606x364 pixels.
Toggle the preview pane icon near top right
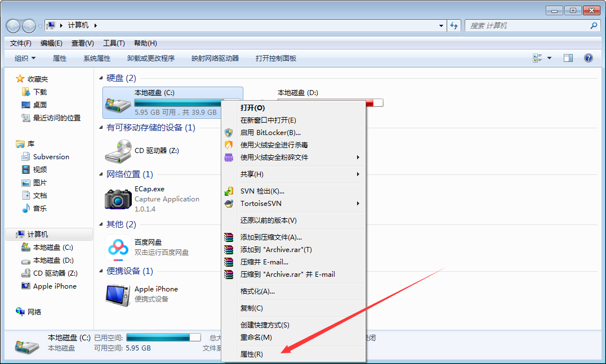coord(568,57)
